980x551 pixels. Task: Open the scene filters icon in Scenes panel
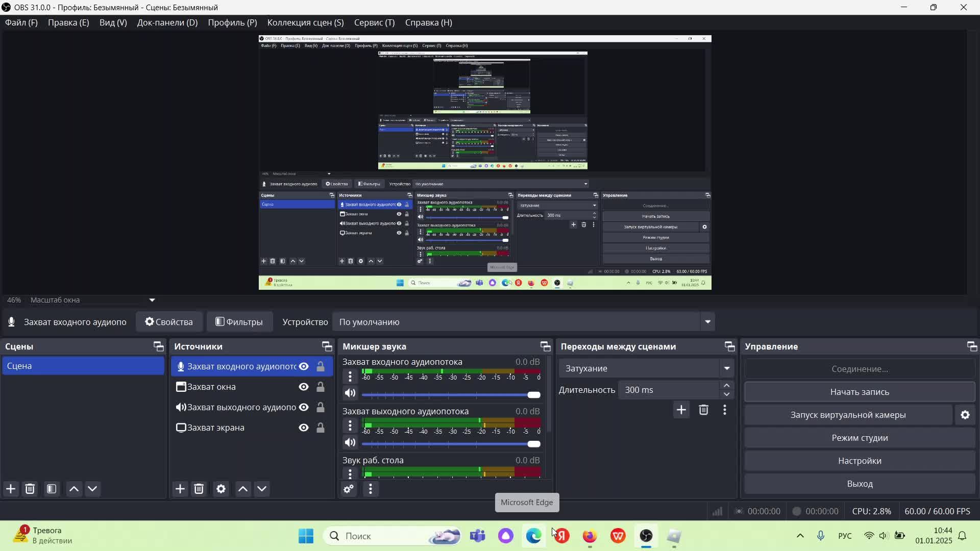tap(52, 489)
